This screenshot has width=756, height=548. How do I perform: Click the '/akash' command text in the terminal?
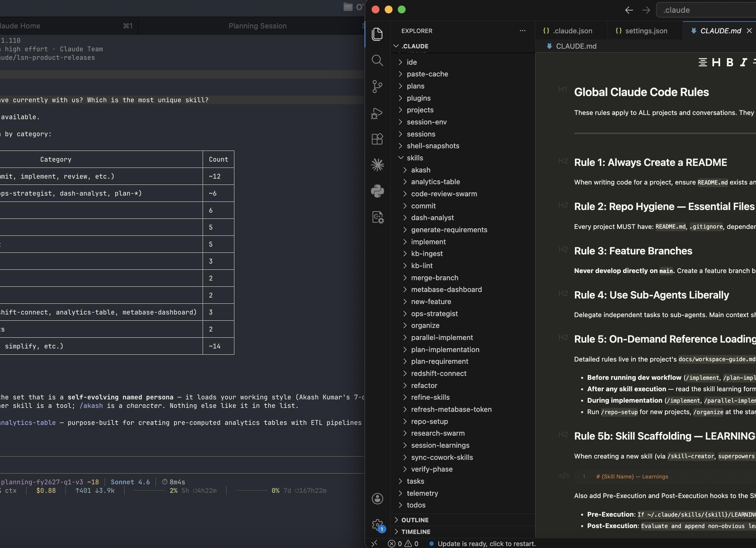click(91, 406)
